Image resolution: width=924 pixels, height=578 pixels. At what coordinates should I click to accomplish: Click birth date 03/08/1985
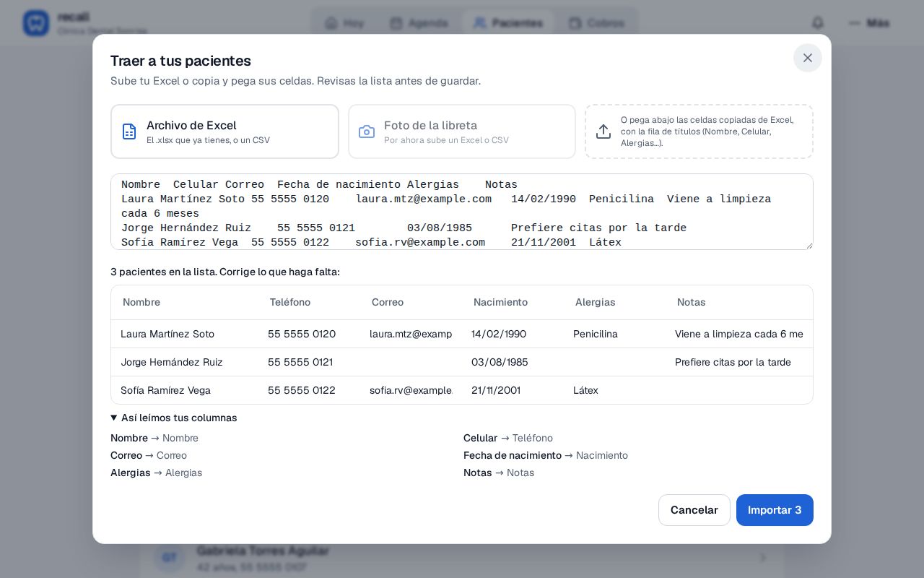pos(513,362)
